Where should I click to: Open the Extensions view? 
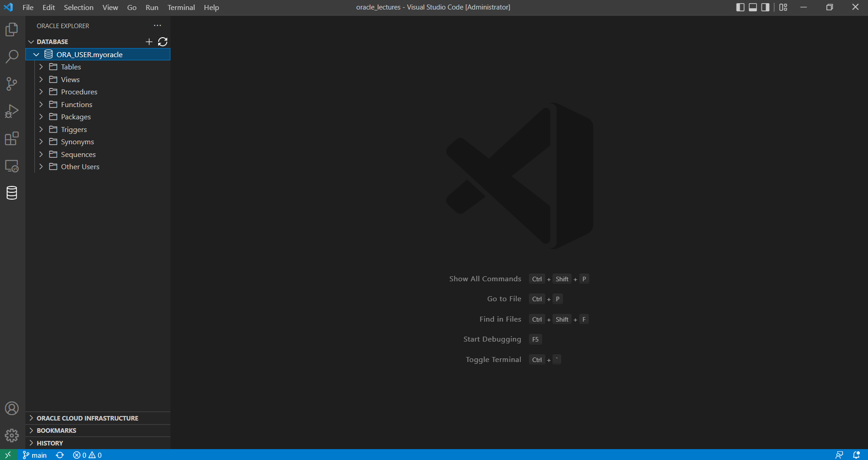tap(12, 138)
